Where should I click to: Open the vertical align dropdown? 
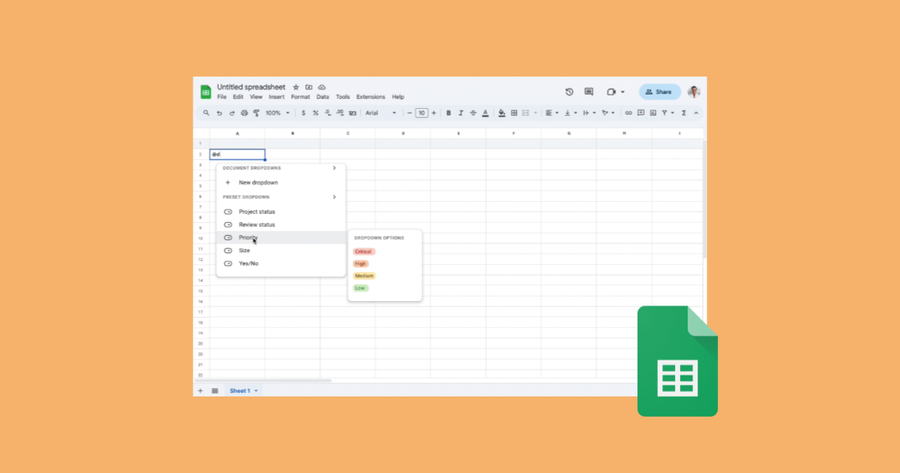click(x=571, y=113)
